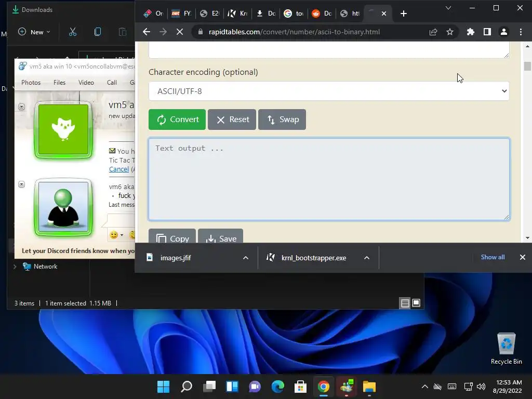
Task: Click Show all downloads link
Action: point(493,257)
